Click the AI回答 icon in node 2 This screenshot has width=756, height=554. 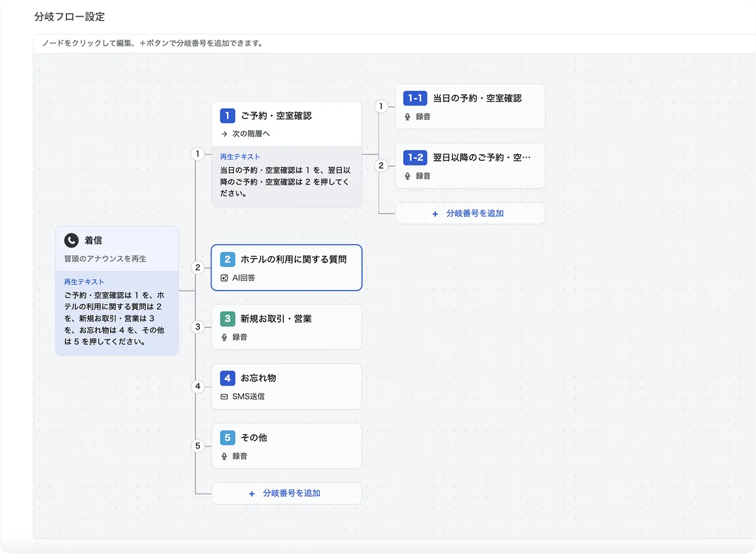coord(224,278)
